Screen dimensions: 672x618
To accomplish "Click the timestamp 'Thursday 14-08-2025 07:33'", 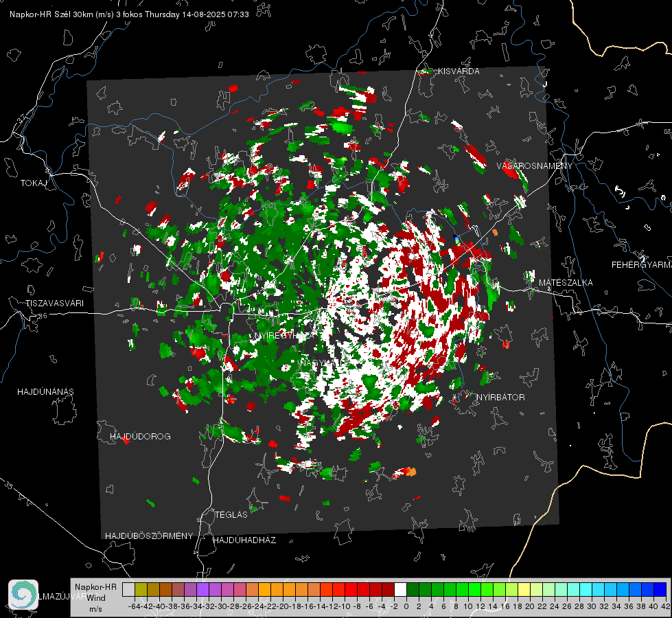I will coord(197,14).
